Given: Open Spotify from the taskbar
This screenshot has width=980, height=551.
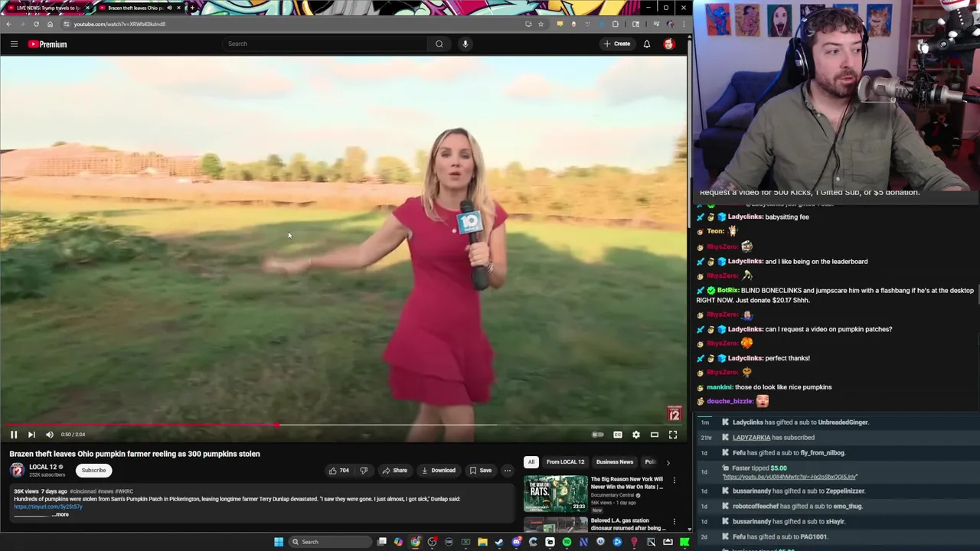Looking at the screenshot, I should pos(567,542).
